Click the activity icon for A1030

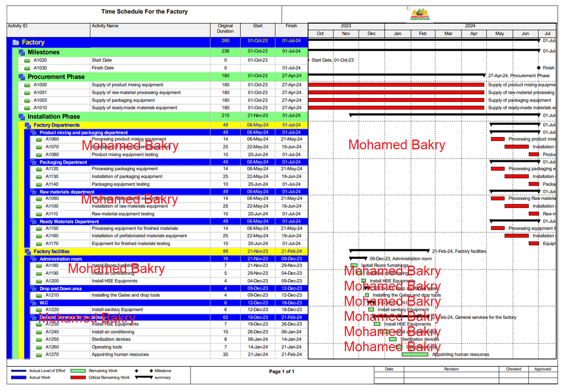point(27,68)
